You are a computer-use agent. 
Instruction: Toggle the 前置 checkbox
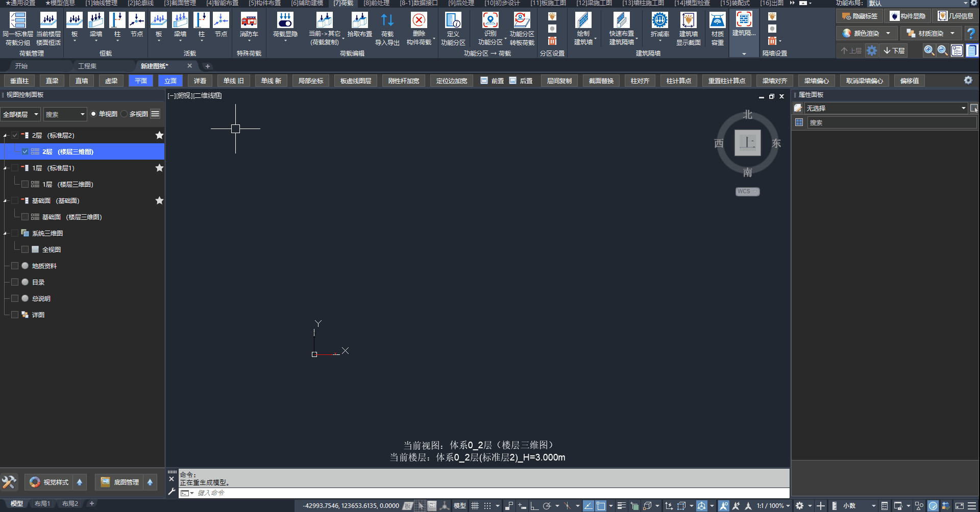click(484, 81)
